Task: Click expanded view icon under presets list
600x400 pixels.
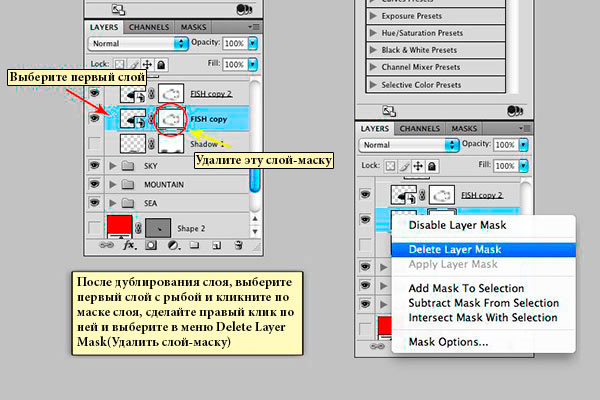Action: click(389, 111)
